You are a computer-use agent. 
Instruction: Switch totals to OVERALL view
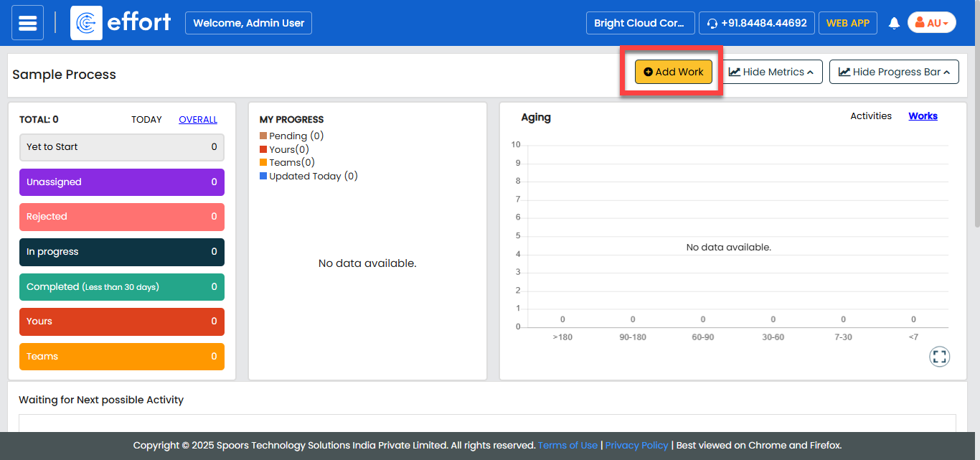tap(198, 120)
